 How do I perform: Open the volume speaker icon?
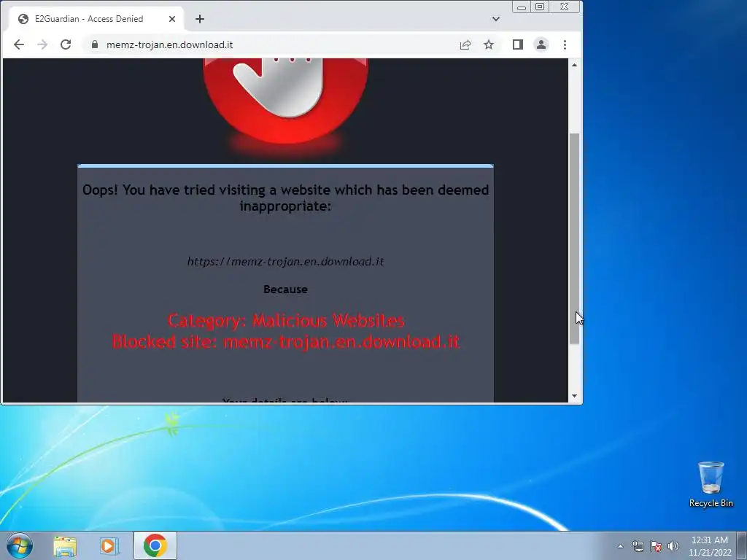pos(673,546)
